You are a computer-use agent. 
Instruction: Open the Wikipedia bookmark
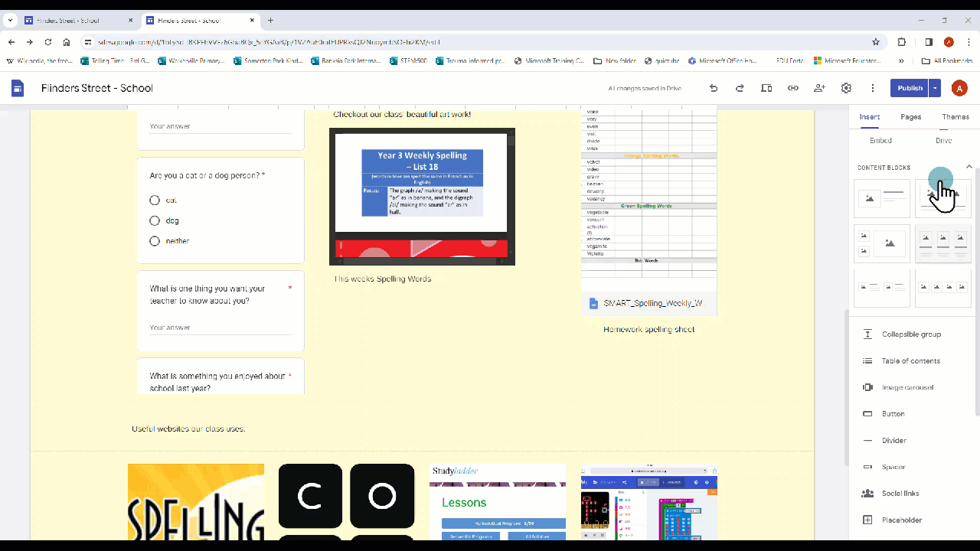click(39, 60)
